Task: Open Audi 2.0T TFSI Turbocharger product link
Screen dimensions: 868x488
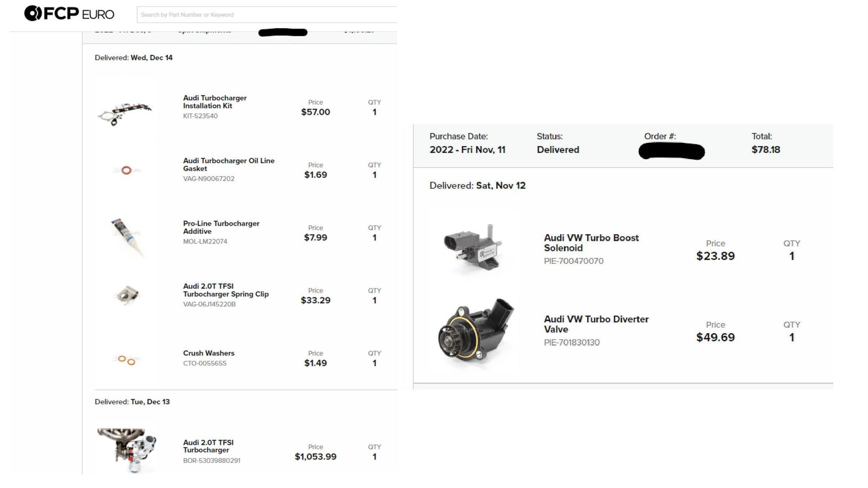Action: coord(208,446)
